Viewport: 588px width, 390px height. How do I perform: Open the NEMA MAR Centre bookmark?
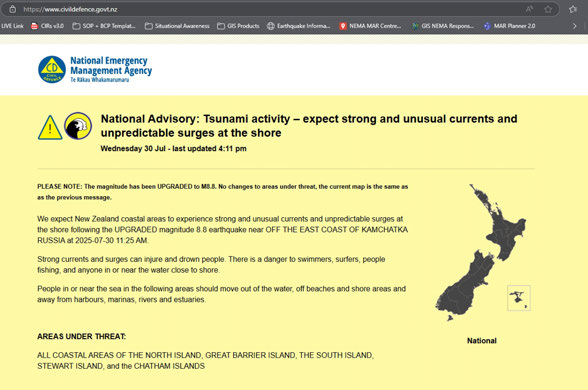[x=370, y=26]
